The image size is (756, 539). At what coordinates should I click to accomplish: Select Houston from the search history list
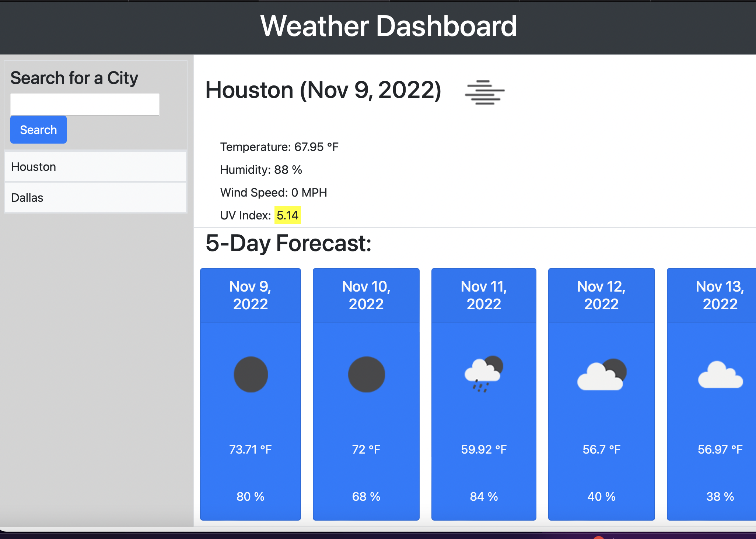(34, 166)
